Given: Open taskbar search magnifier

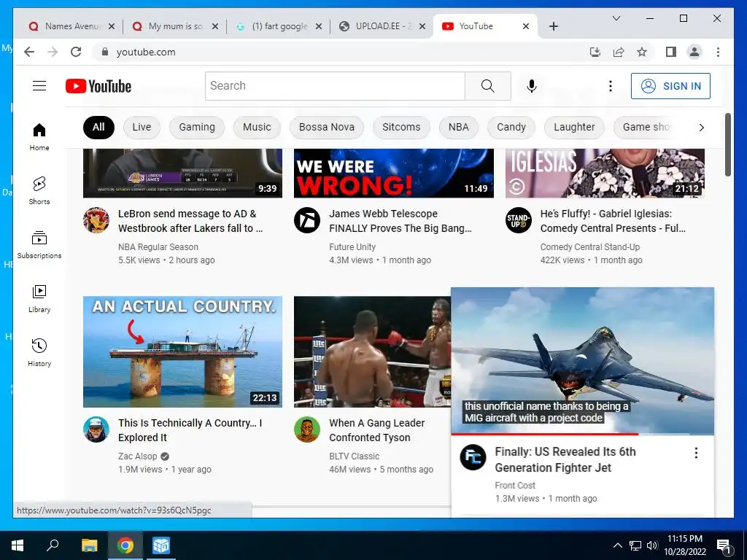Looking at the screenshot, I should click(53, 545).
